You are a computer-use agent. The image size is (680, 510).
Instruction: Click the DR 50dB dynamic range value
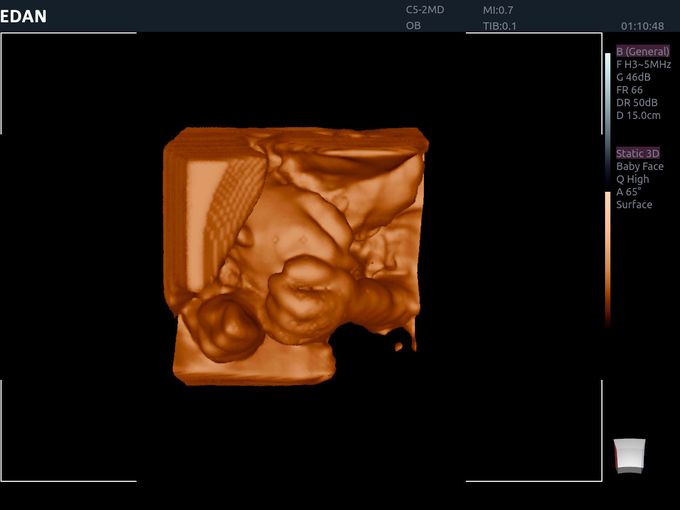coord(637,103)
